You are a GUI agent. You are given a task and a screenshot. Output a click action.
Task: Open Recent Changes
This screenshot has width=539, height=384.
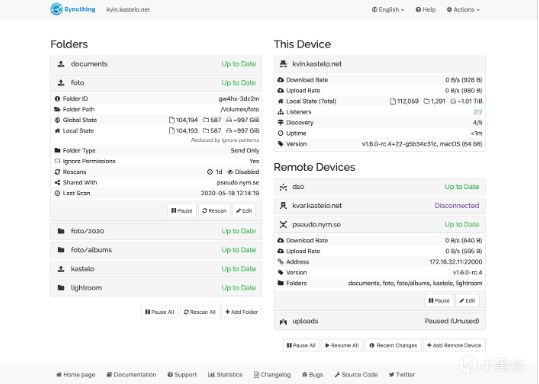(393, 345)
